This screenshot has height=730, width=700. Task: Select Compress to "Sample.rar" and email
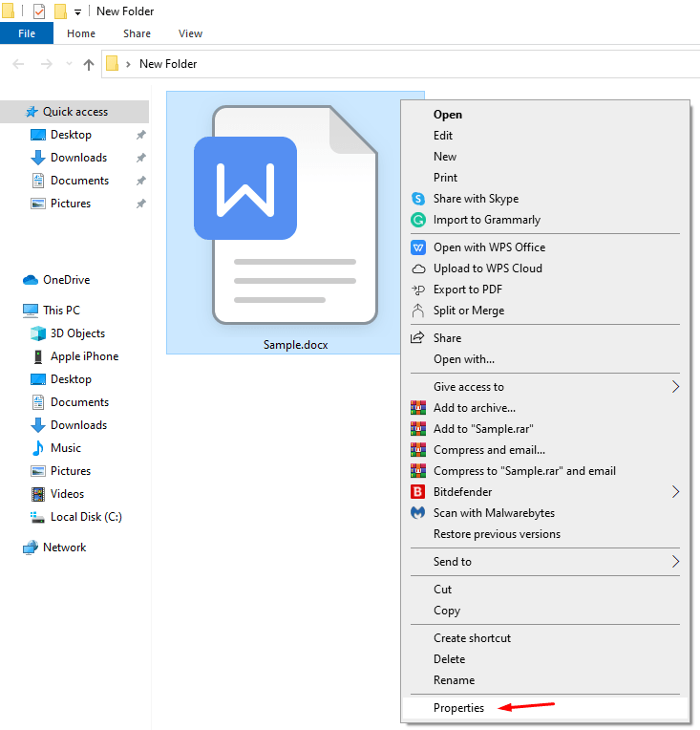click(x=545, y=471)
